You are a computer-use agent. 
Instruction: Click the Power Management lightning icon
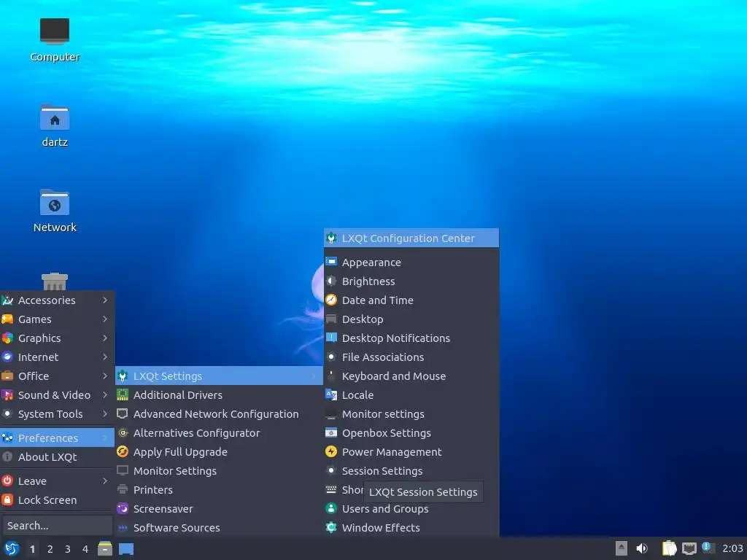pyautogui.click(x=331, y=451)
